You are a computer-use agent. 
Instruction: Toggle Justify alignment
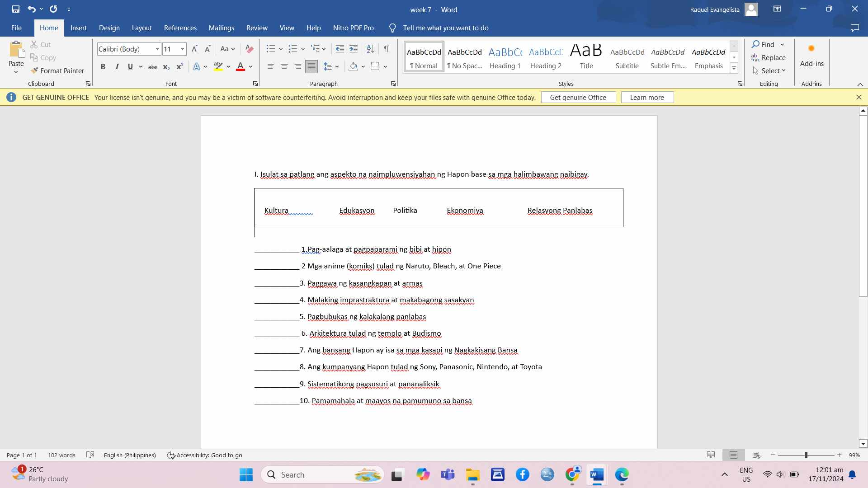coord(311,67)
